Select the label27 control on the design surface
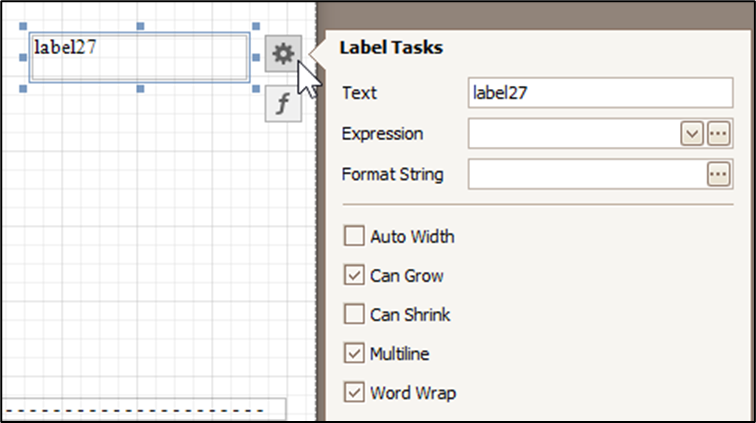The width and height of the screenshot is (756, 423). click(139, 57)
